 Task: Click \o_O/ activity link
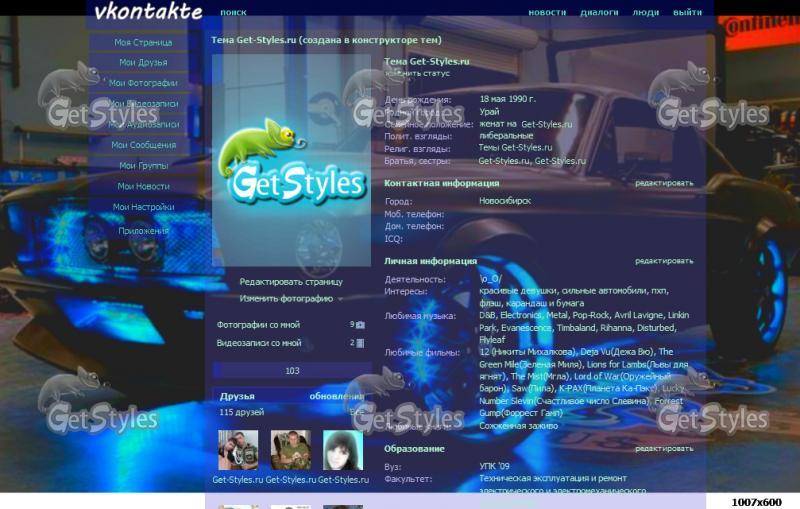click(491, 279)
